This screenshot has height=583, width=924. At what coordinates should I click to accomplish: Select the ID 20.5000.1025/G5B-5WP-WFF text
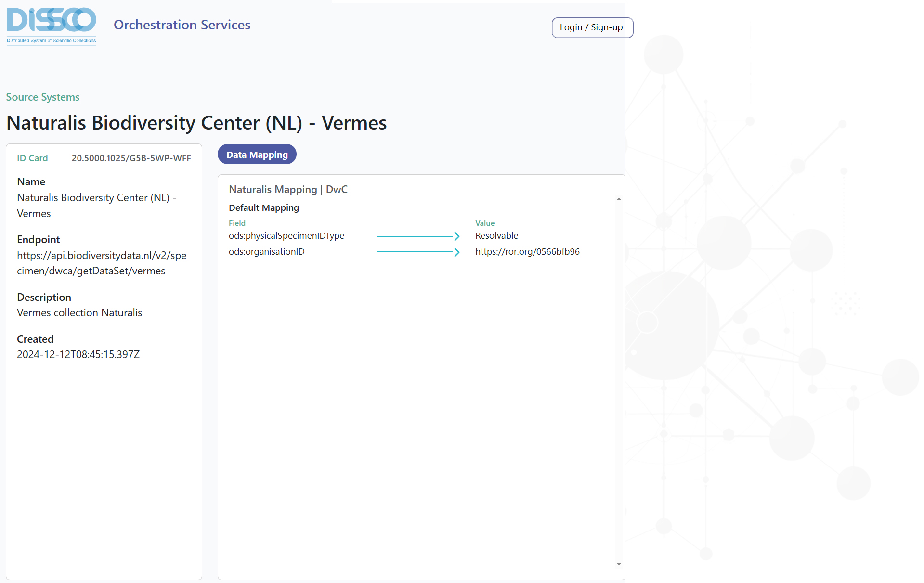[x=131, y=158]
